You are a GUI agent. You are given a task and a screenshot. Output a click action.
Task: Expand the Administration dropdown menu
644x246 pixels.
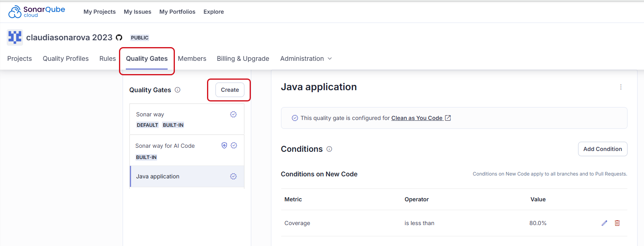[306, 58]
